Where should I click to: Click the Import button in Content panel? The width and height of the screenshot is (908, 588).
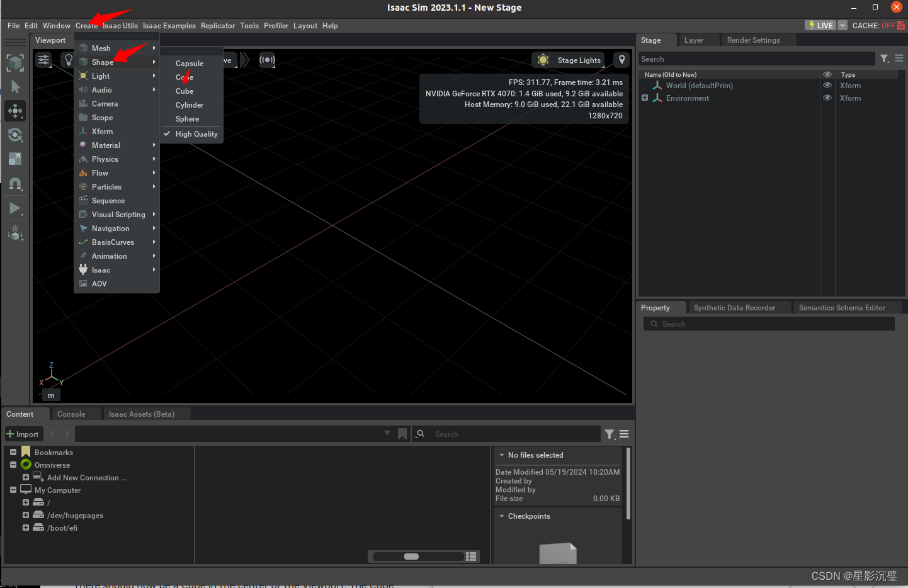coord(23,434)
